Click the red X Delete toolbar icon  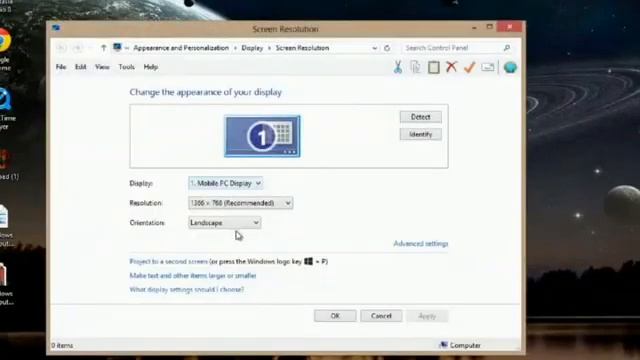coord(451,67)
